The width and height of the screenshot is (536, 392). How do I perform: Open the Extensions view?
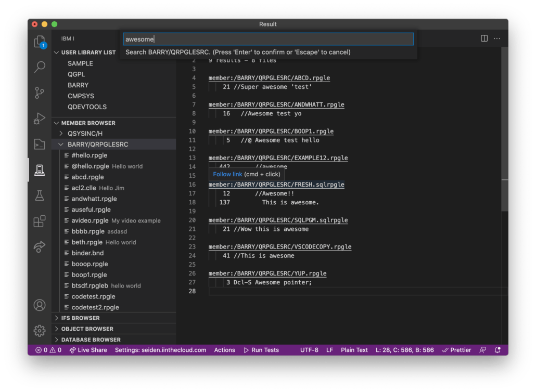point(40,221)
